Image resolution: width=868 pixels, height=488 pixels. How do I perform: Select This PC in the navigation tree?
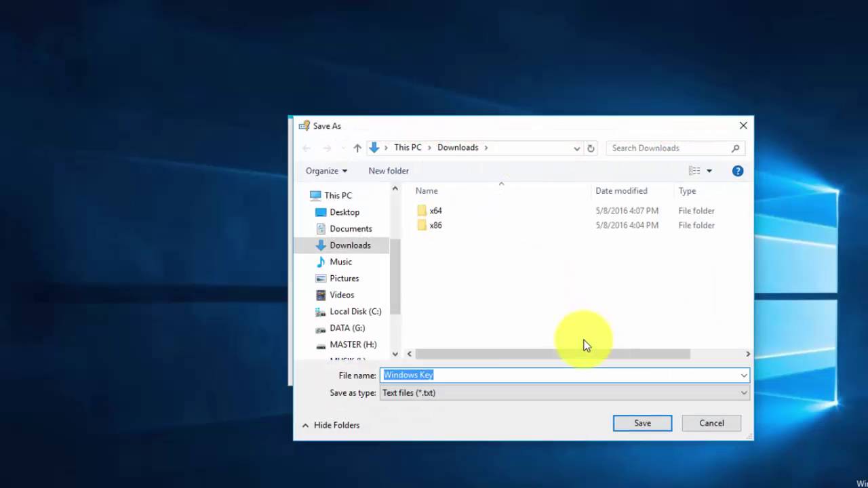click(x=338, y=195)
